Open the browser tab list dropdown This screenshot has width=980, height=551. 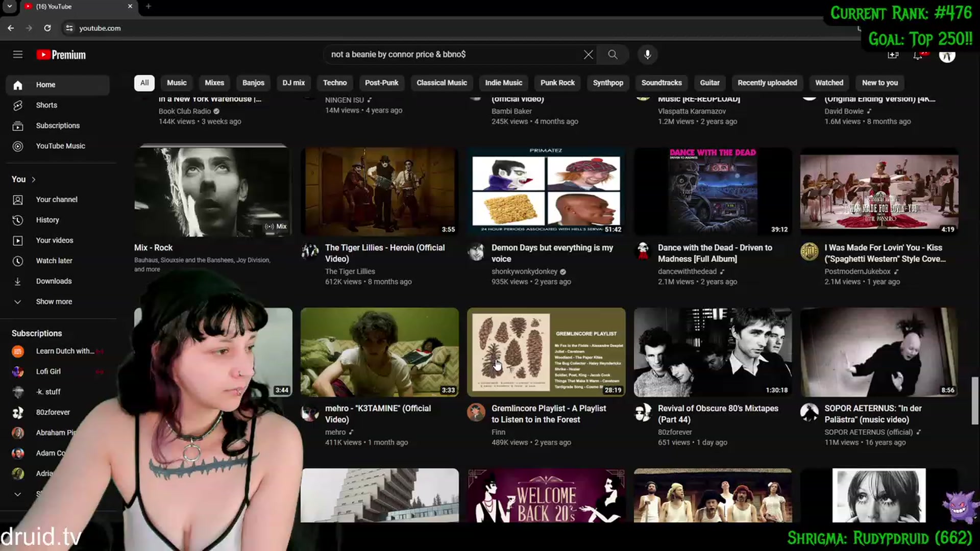pyautogui.click(x=9, y=6)
